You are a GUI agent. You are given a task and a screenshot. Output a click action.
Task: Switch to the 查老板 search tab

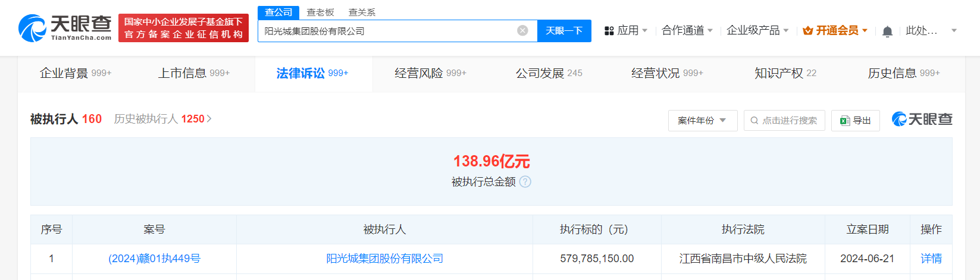320,12
